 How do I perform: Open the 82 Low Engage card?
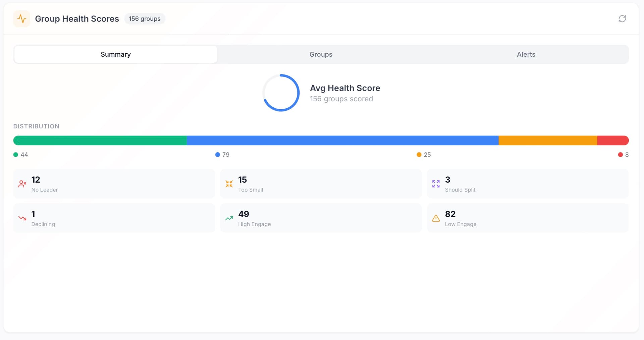pos(528,218)
